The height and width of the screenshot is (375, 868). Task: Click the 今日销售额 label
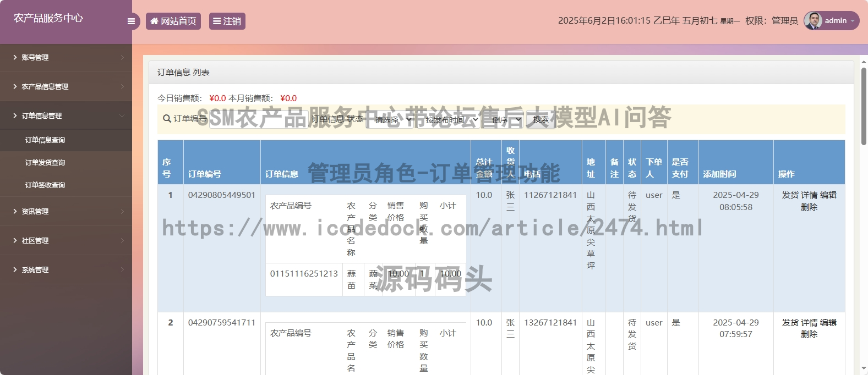[x=179, y=98]
